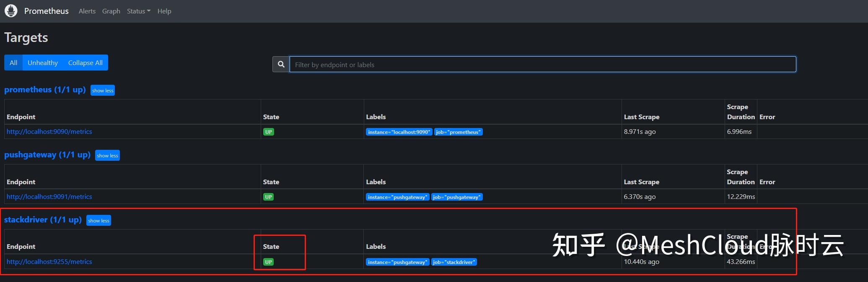The width and height of the screenshot is (868, 282).
Task: Click the UP badge in stackdriver row
Action: coord(268,262)
